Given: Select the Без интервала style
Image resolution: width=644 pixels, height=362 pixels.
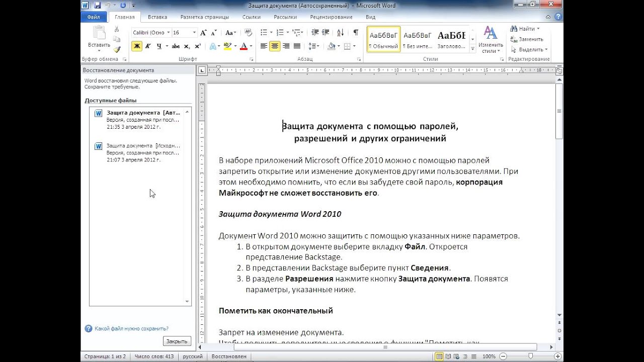Looking at the screenshot, I should point(418,39).
